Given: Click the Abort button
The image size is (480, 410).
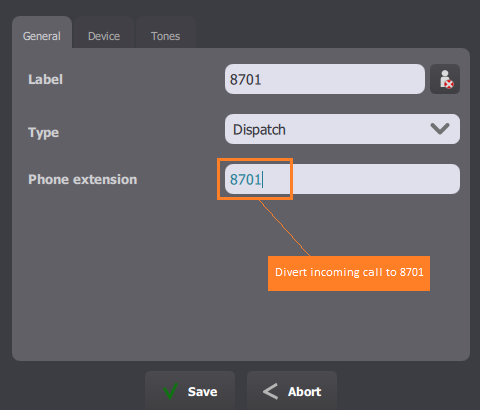Looking at the screenshot, I should 292,391.
